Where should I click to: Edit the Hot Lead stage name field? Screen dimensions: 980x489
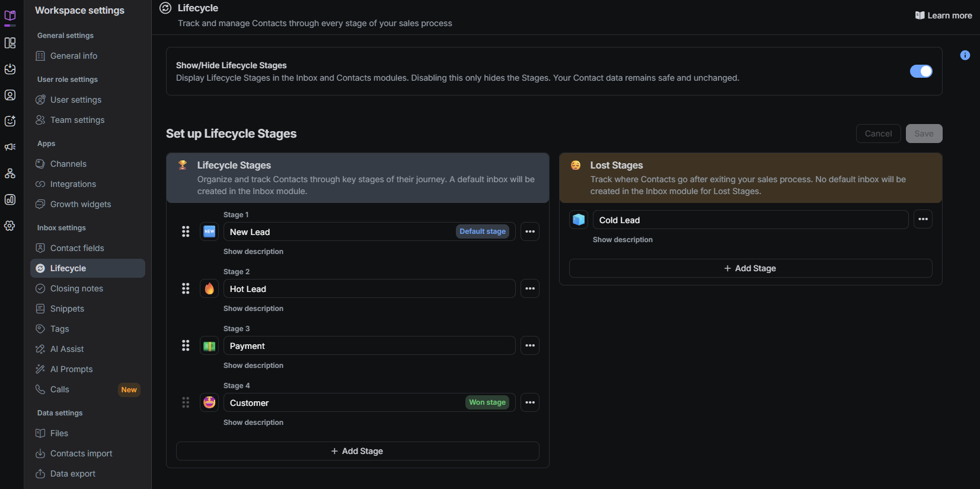(x=369, y=288)
